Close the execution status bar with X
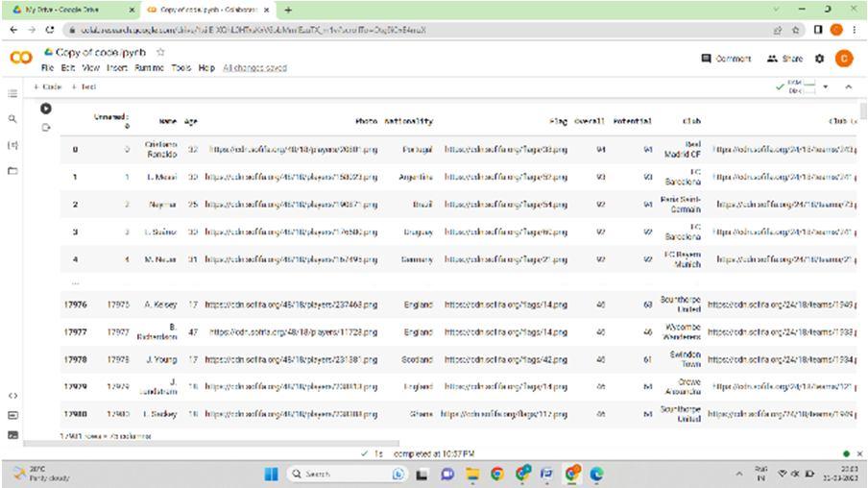868x488 pixels. 859,453
